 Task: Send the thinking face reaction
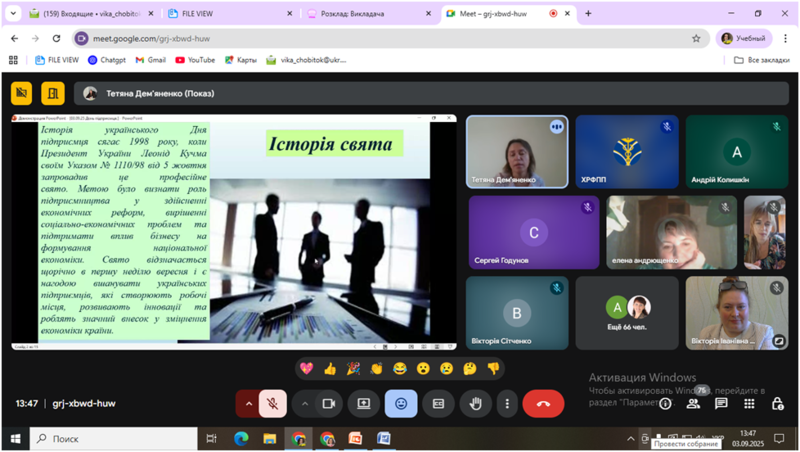(470, 368)
